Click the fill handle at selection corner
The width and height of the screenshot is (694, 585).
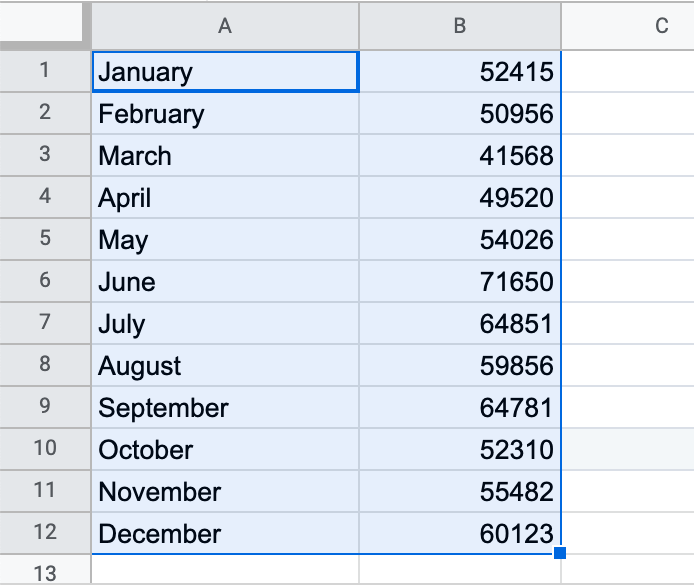560,553
